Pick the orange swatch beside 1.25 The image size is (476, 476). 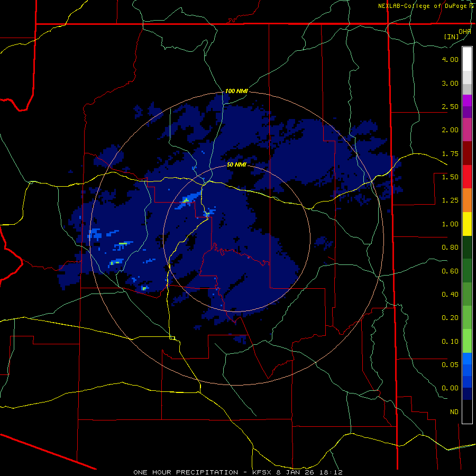[467, 200]
